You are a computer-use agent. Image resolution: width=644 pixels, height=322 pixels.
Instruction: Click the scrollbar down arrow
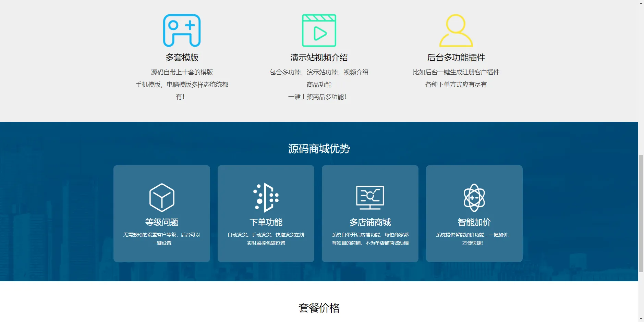click(640, 319)
